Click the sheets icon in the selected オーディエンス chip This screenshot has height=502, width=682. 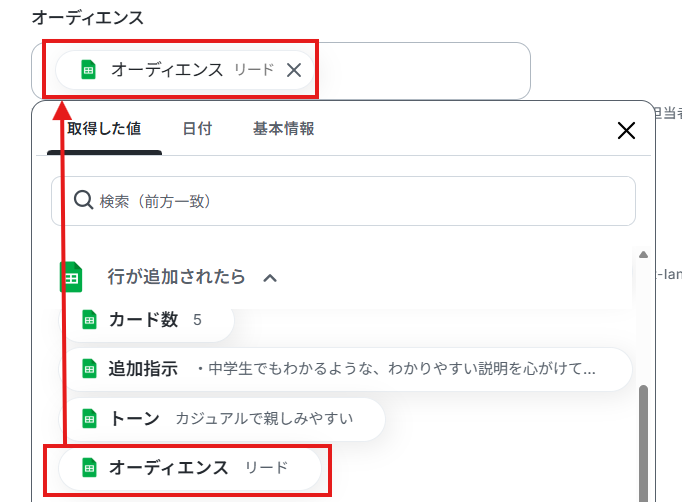[x=88, y=70]
